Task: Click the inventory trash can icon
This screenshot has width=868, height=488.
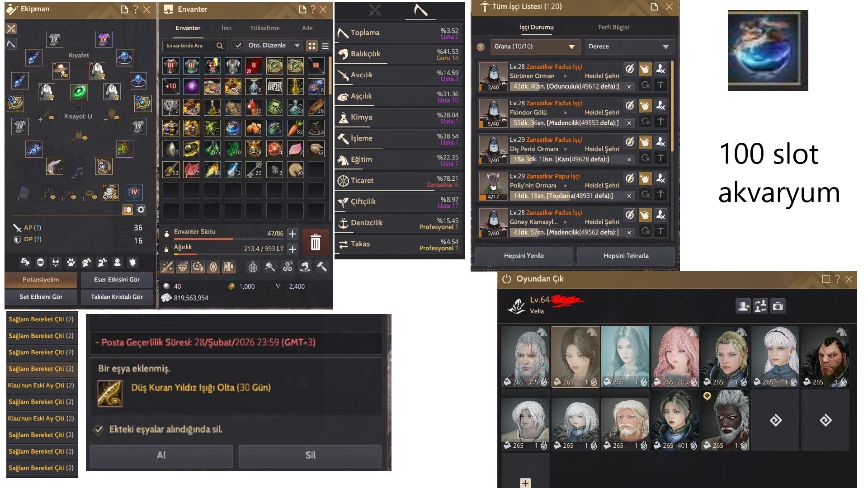Action: (316, 242)
